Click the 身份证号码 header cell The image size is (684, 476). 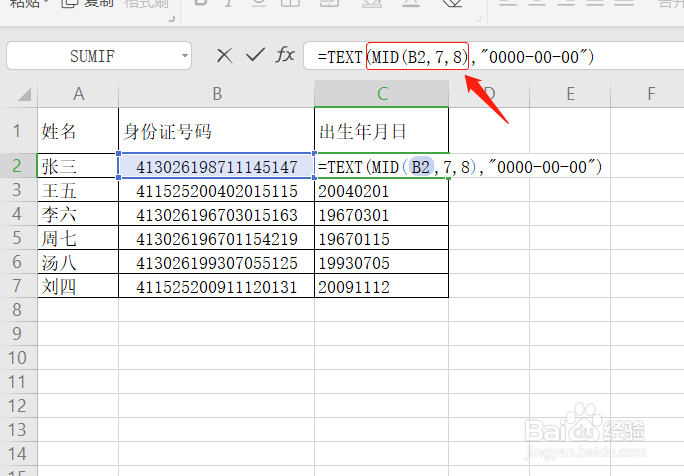click(x=216, y=130)
